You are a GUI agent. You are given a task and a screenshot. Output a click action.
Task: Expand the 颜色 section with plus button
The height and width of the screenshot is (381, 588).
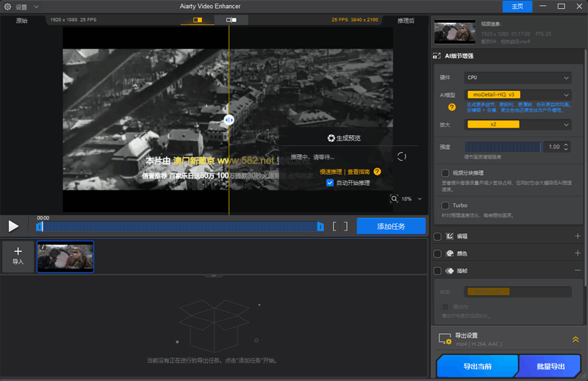point(577,253)
